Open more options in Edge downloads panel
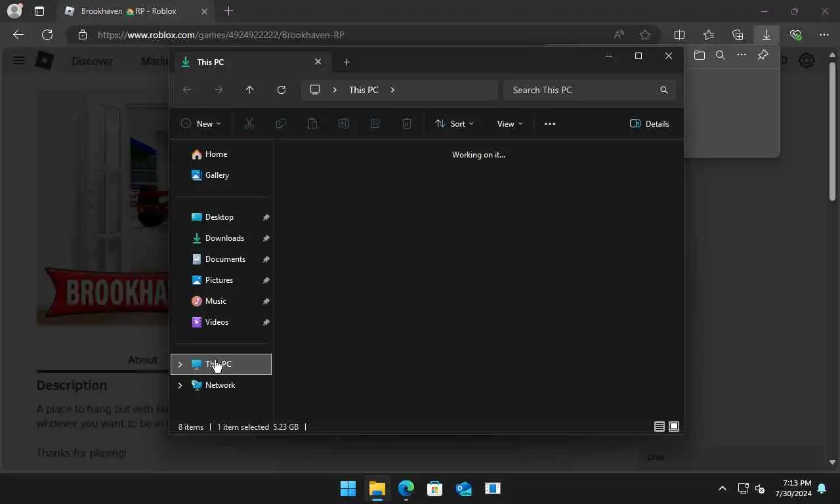Image resolution: width=840 pixels, height=504 pixels. [742, 56]
